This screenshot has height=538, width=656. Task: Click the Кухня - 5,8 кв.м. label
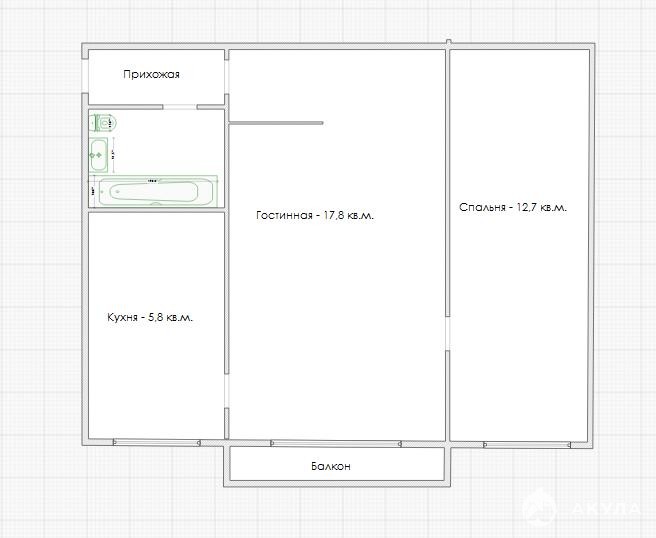click(149, 317)
